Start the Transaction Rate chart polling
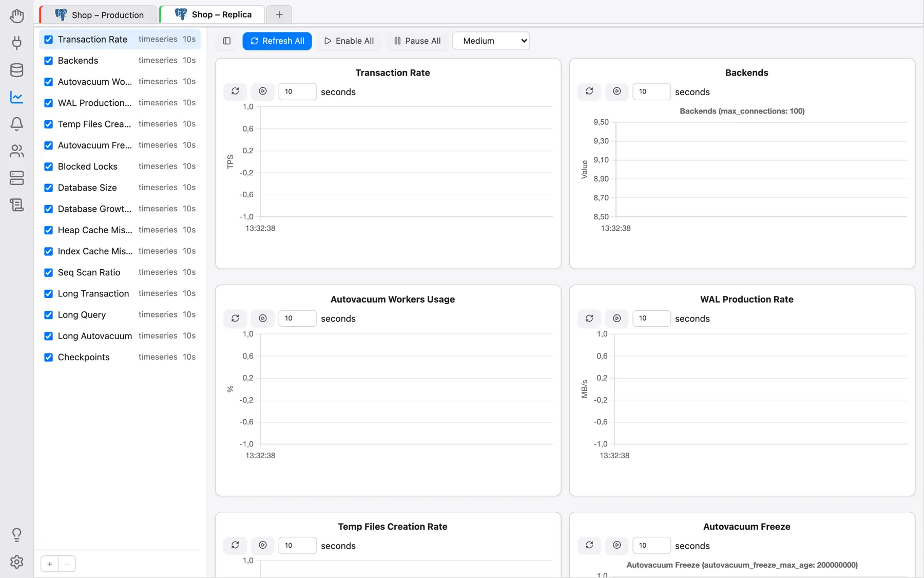The height and width of the screenshot is (578, 924). pyautogui.click(x=263, y=91)
